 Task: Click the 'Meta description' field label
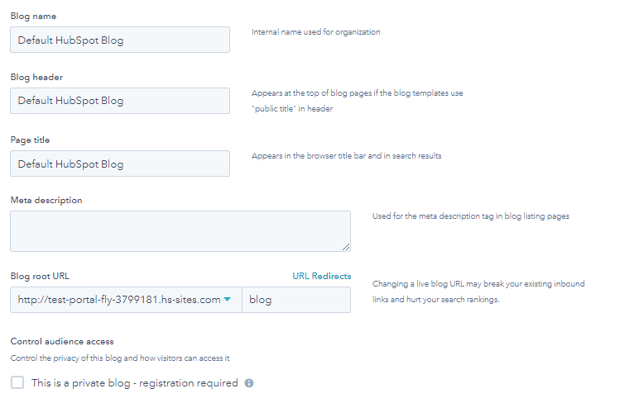[46, 200]
